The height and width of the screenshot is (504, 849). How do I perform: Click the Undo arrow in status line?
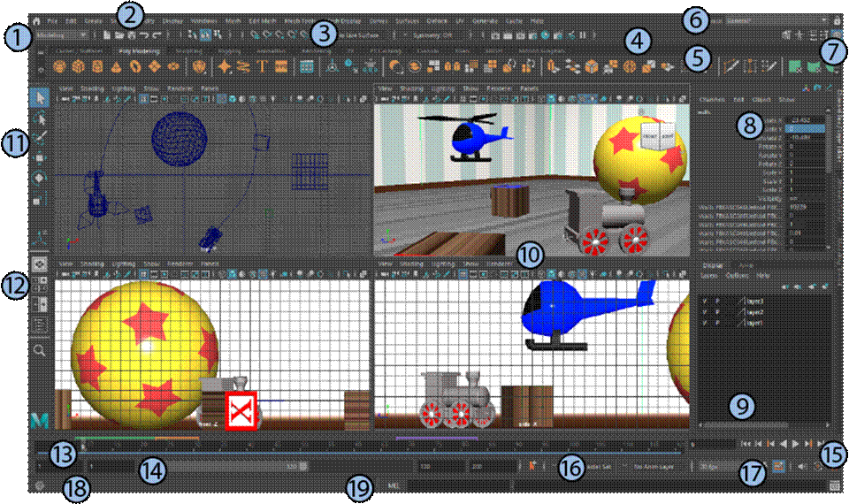144,35
